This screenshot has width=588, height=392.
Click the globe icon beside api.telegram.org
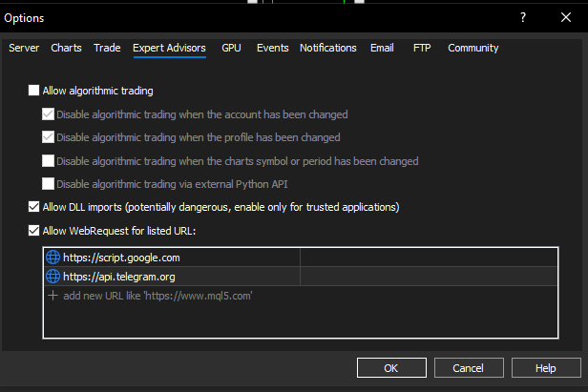[52, 277]
